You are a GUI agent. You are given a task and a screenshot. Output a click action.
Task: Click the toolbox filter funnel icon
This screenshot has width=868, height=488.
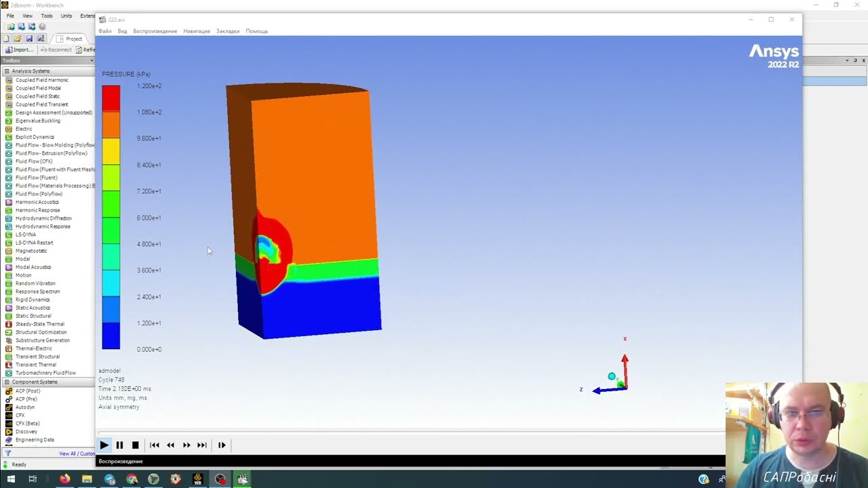(x=8, y=453)
